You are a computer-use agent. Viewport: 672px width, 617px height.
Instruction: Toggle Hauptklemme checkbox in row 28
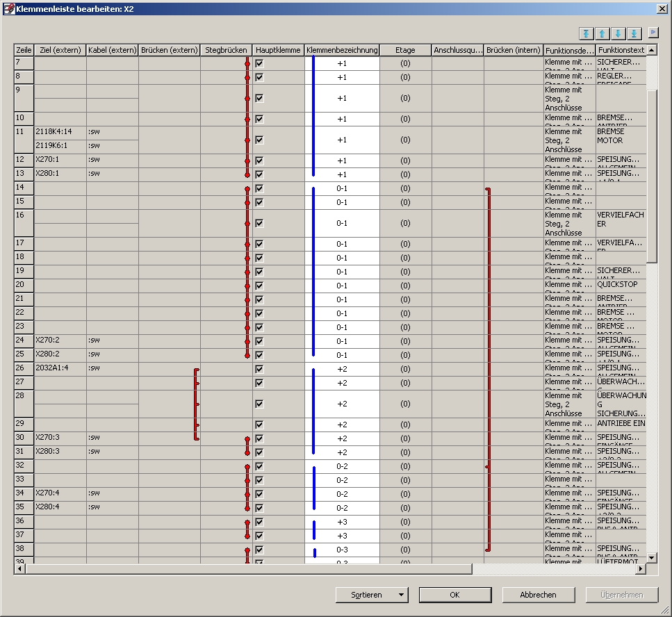pyautogui.click(x=259, y=404)
